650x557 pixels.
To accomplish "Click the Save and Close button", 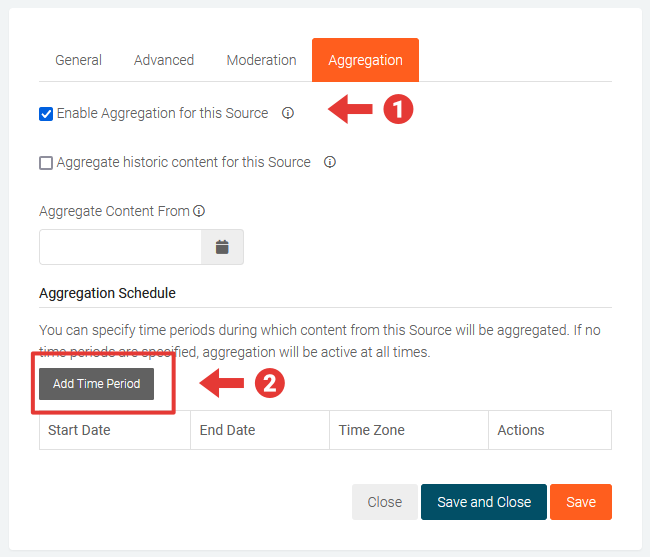I will (484, 502).
